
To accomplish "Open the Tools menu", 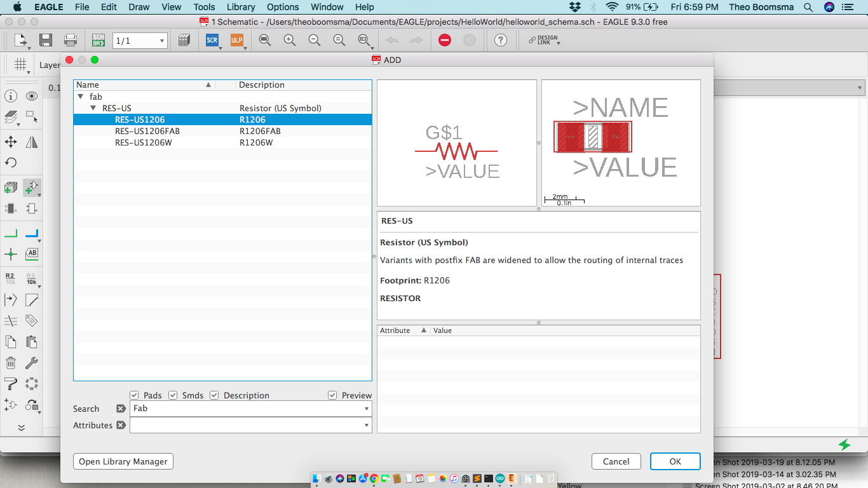I will [x=204, y=7].
